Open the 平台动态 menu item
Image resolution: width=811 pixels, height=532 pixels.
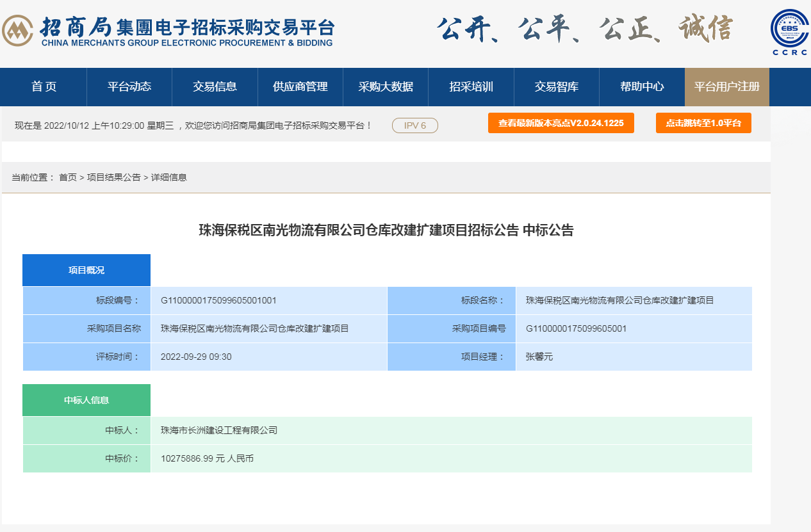click(129, 87)
